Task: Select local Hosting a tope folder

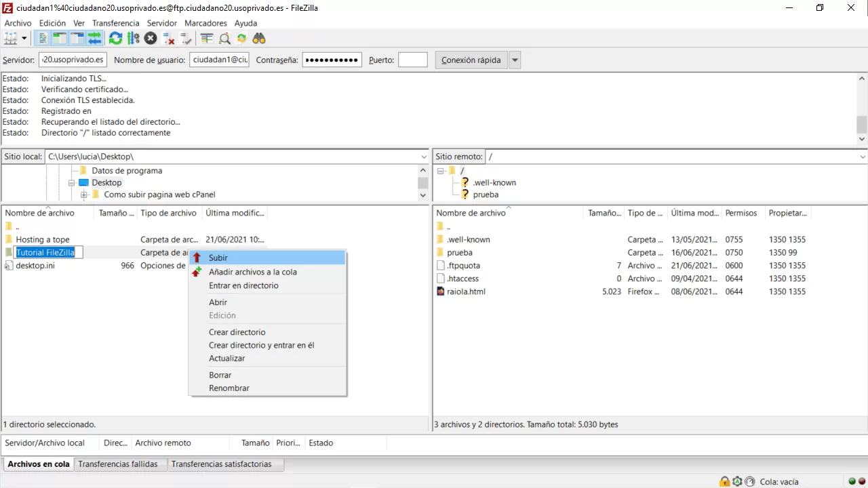Action: pos(43,239)
